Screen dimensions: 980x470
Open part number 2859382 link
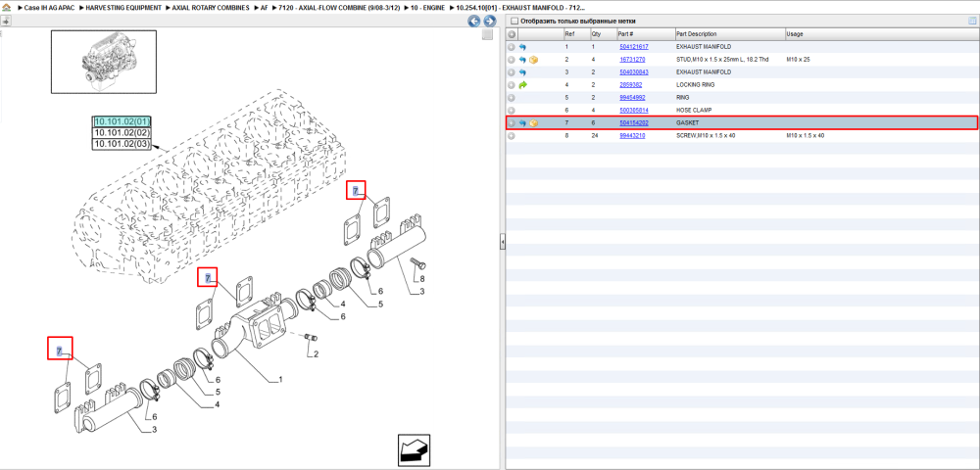[x=630, y=85]
